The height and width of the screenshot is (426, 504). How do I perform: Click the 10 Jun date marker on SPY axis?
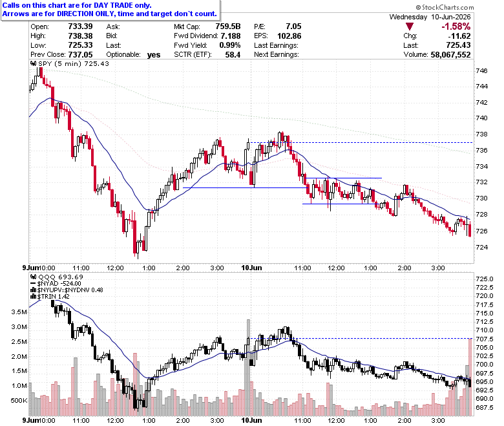(x=251, y=268)
